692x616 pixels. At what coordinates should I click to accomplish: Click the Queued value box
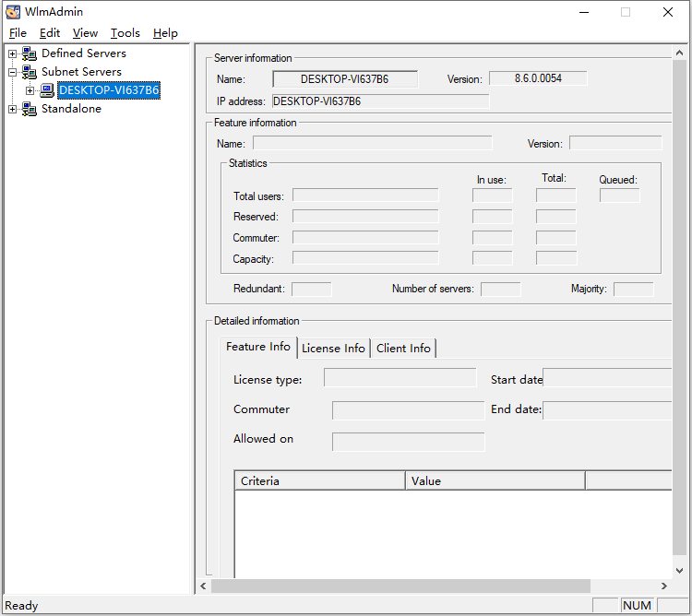[620, 195]
